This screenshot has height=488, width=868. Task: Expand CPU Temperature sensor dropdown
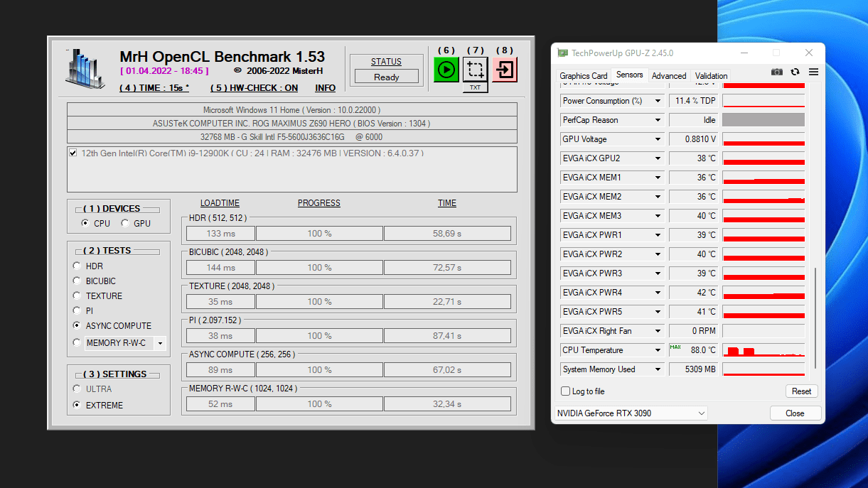658,350
